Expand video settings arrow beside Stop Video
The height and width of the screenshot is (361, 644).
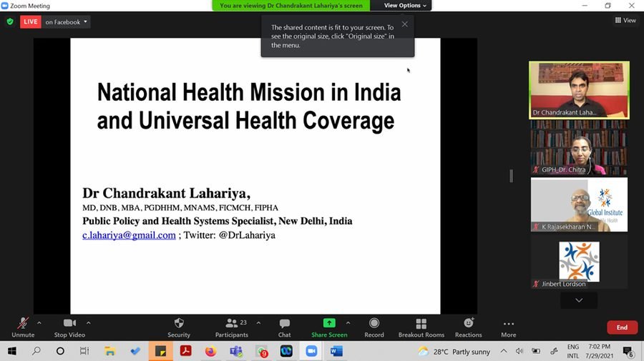coord(88,323)
